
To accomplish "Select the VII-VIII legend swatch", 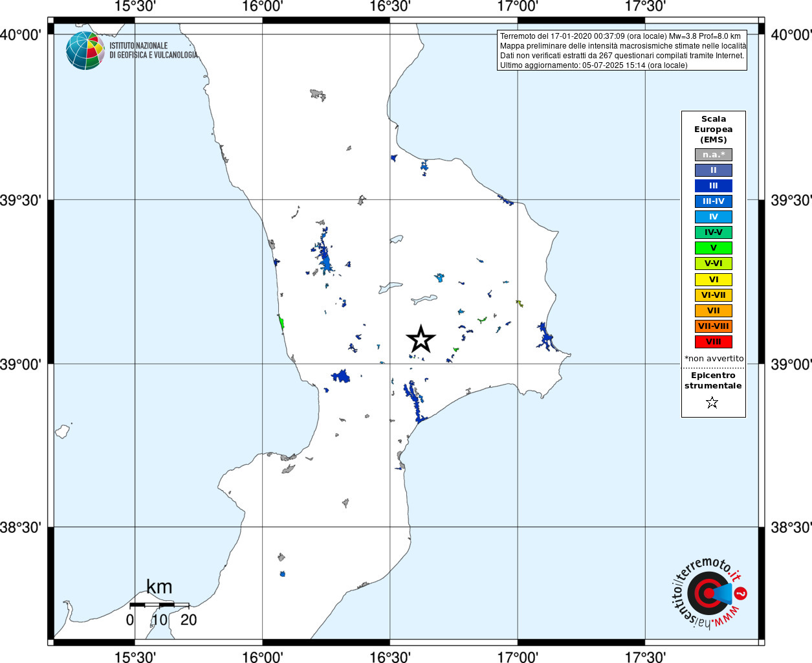I will (714, 326).
